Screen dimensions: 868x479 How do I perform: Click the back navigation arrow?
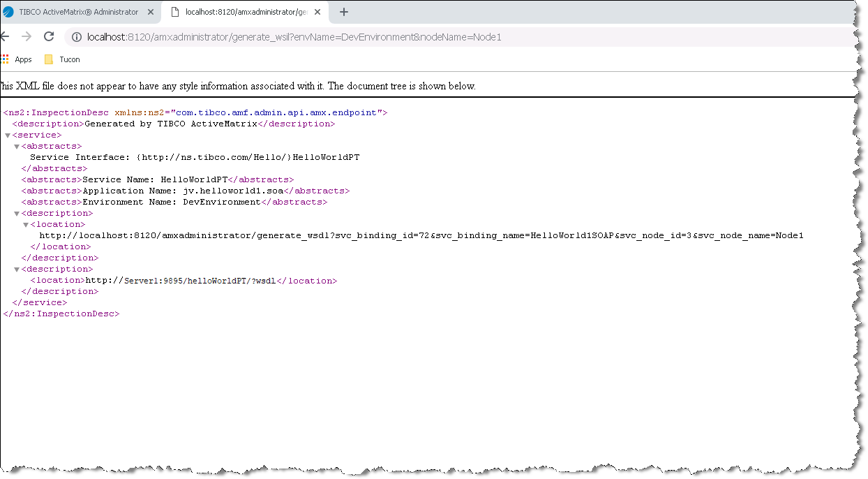coord(5,36)
